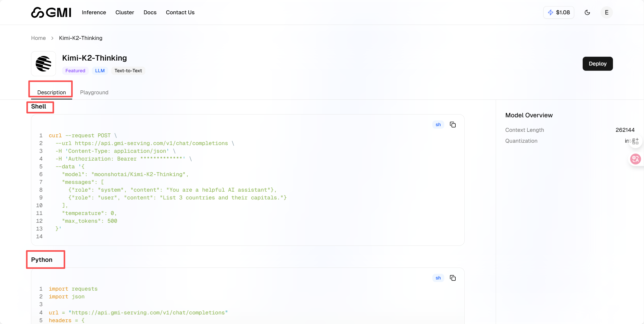Screen dimensions: 644x324
Task: Click the LLM tag badge
Action: 100,71
